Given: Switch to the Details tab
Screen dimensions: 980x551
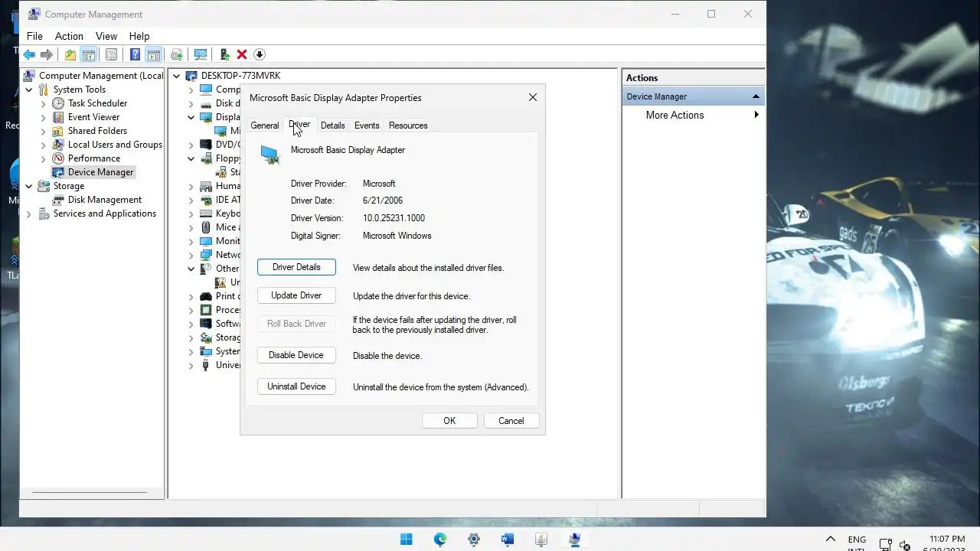Looking at the screenshot, I should (333, 126).
